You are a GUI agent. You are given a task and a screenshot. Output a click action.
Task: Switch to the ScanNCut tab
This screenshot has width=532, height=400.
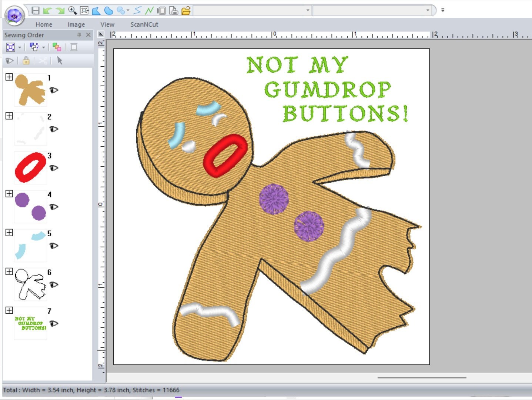tap(144, 24)
